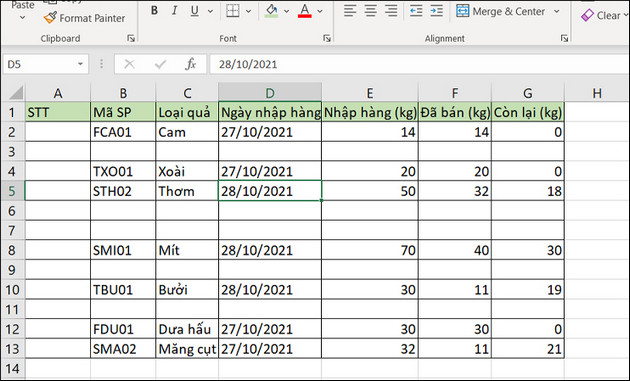Click header cell Ngày nhập hàng

coord(270,113)
